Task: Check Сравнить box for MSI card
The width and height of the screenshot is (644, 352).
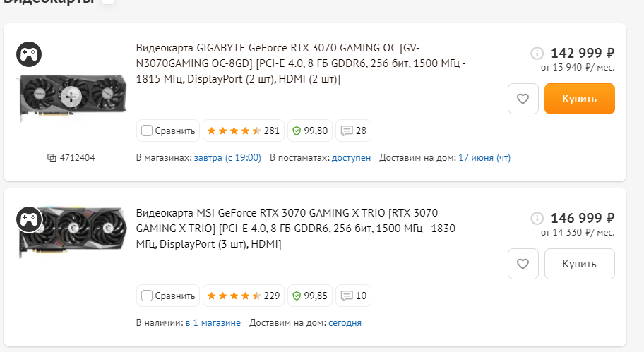Action: [x=147, y=296]
